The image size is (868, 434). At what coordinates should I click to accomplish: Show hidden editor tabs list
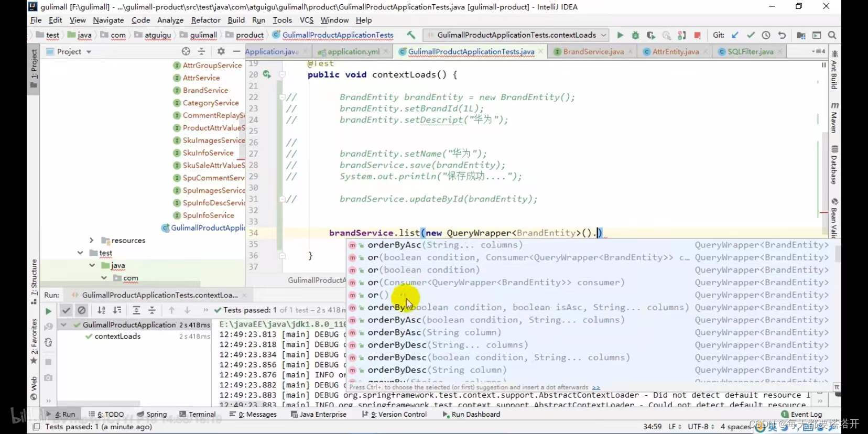pyautogui.click(x=818, y=51)
